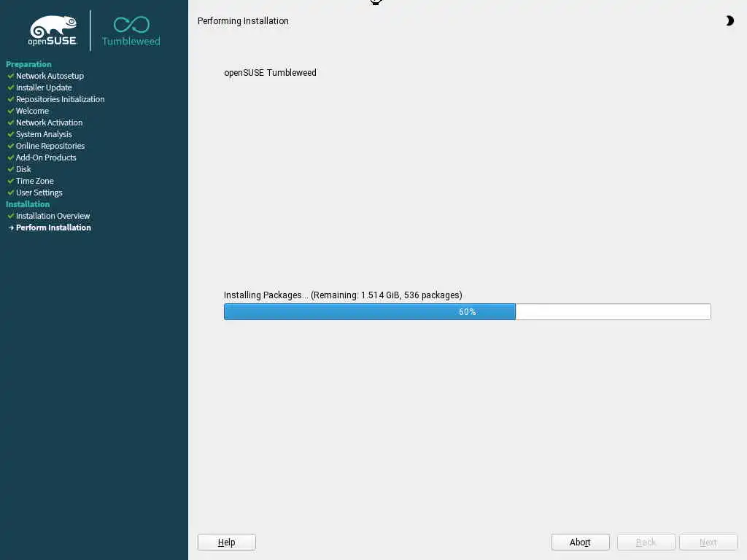Select the Time Zone step label

point(35,181)
